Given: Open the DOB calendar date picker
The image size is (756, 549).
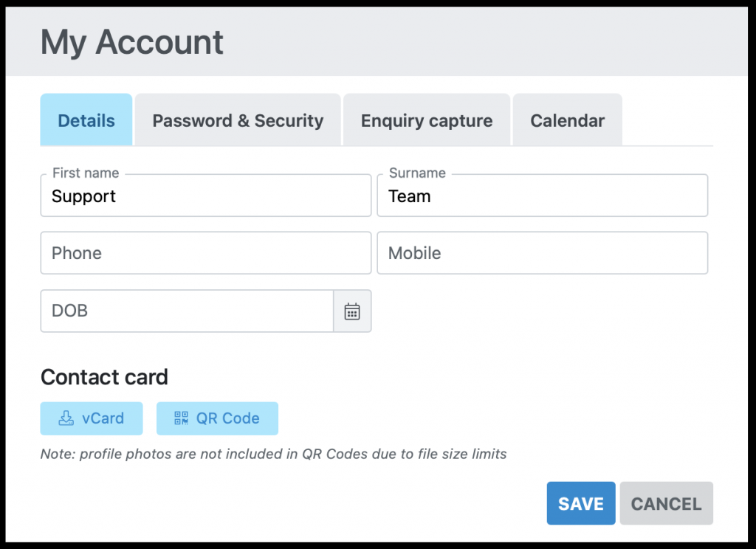Looking at the screenshot, I should click(352, 311).
